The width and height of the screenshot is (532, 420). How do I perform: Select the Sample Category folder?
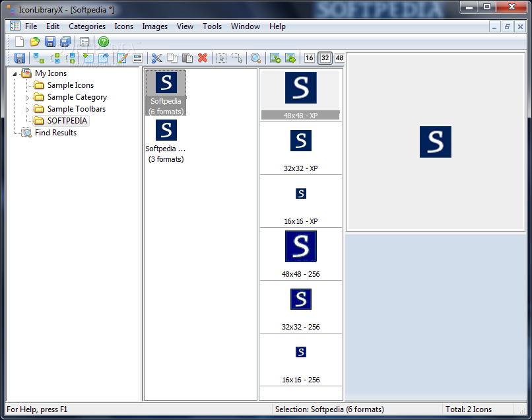(x=77, y=97)
